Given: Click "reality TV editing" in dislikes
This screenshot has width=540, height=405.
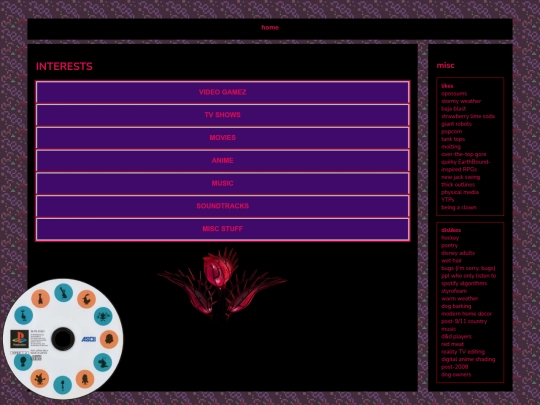Looking at the screenshot, I should click(x=463, y=352).
